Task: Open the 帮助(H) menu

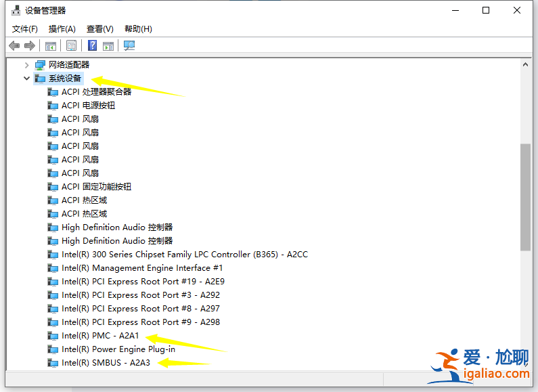Action: tap(138, 29)
